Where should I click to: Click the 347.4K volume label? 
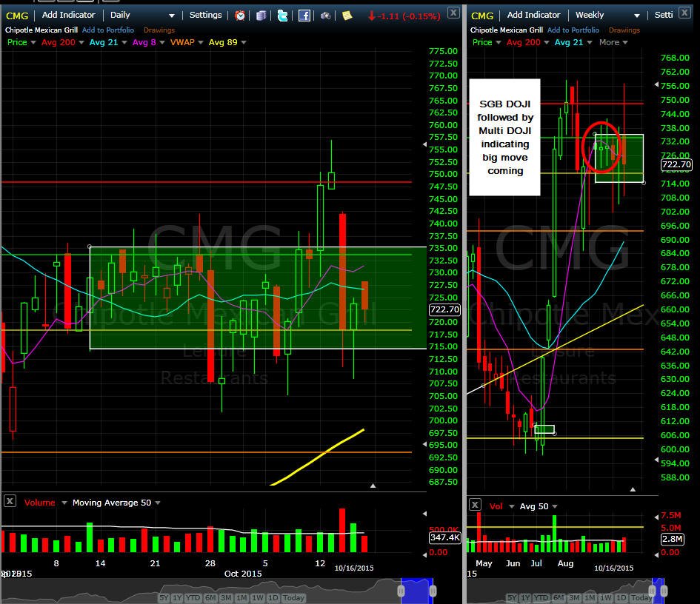point(444,537)
